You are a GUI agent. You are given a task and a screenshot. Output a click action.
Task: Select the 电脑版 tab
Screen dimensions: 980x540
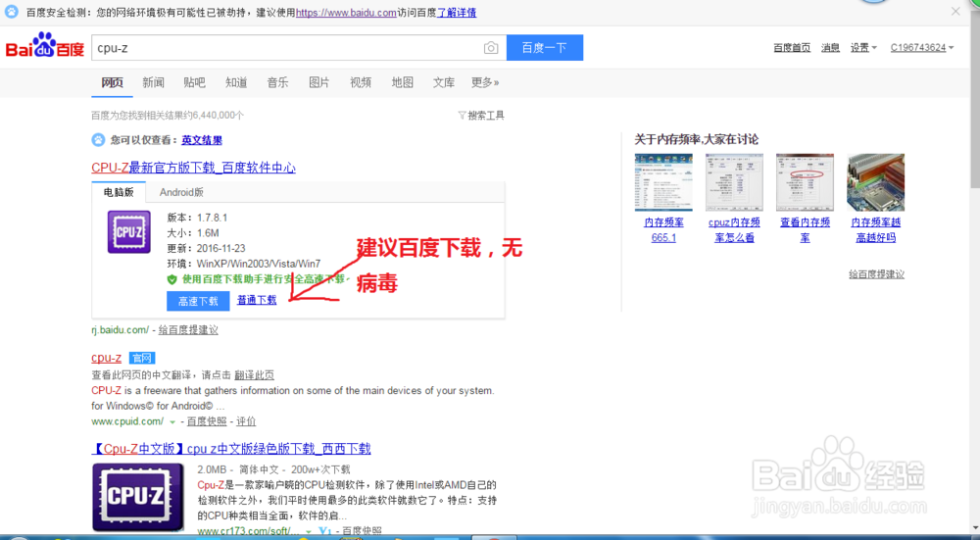click(x=119, y=192)
